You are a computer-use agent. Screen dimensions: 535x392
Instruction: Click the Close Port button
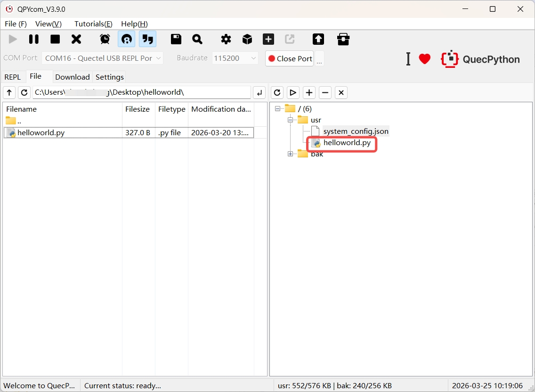[x=290, y=58]
